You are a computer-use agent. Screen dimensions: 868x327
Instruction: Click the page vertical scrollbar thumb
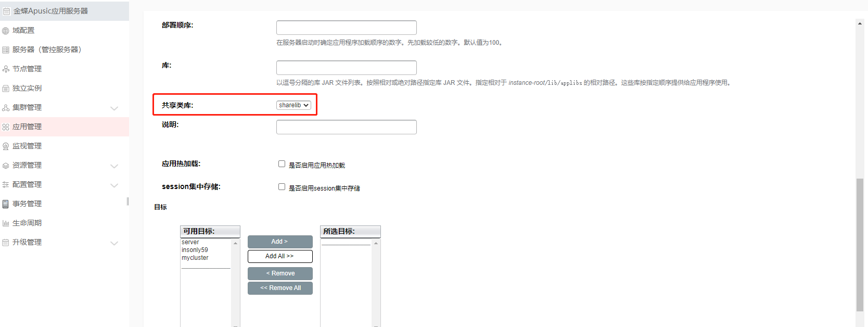(860, 245)
